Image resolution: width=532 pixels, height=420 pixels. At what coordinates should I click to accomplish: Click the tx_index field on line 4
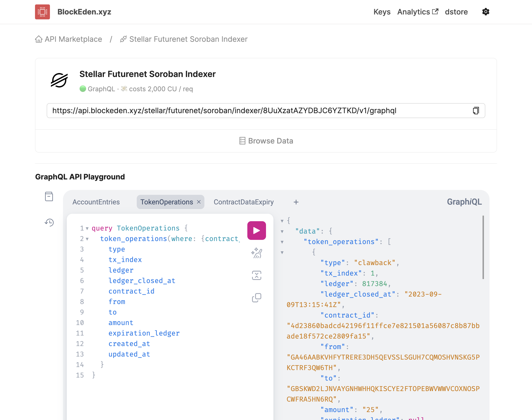pos(125,260)
